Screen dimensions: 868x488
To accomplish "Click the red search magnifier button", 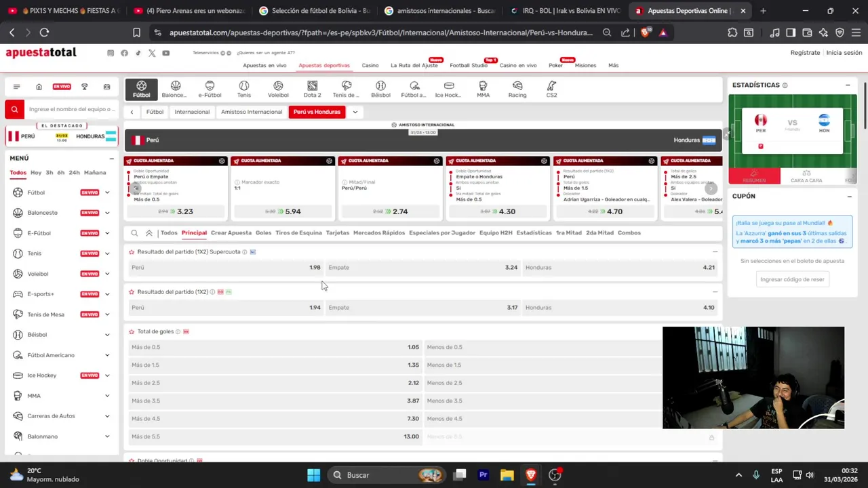I will pyautogui.click(x=14, y=109).
